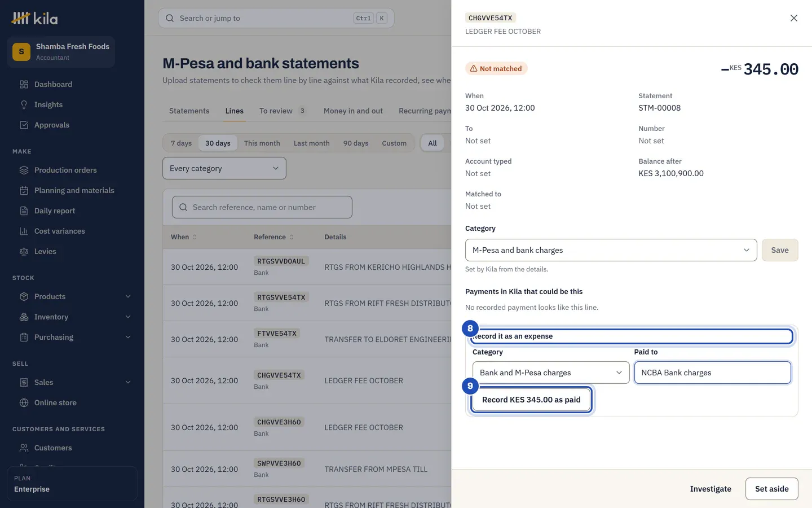Set aside this statement line
812x508 pixels.
[772, 489]
